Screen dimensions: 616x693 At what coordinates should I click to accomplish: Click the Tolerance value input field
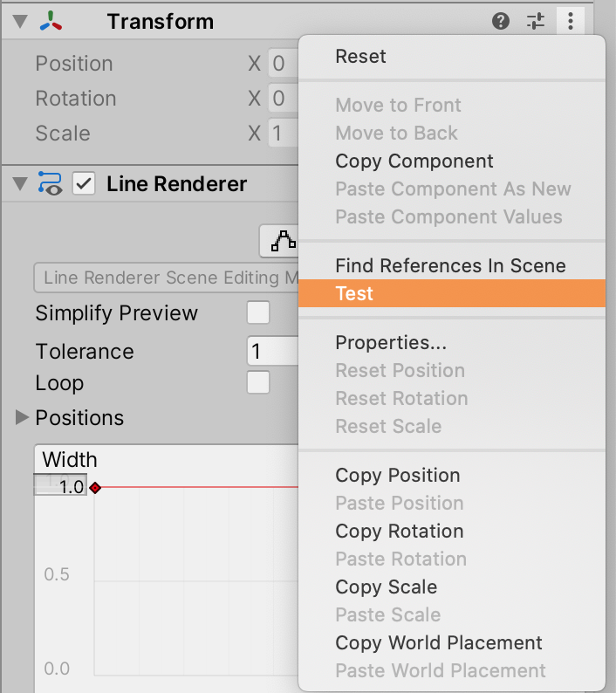[x=273, y=352]
